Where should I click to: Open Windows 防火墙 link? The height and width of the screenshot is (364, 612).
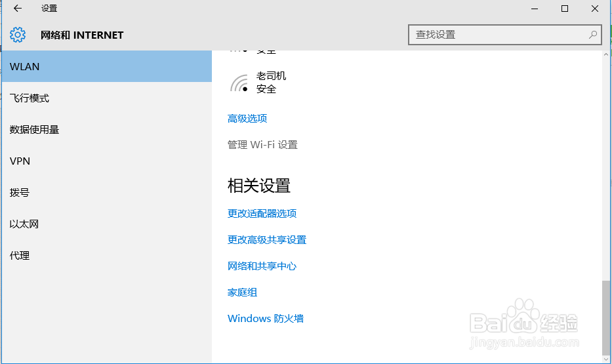coord(266,318)
